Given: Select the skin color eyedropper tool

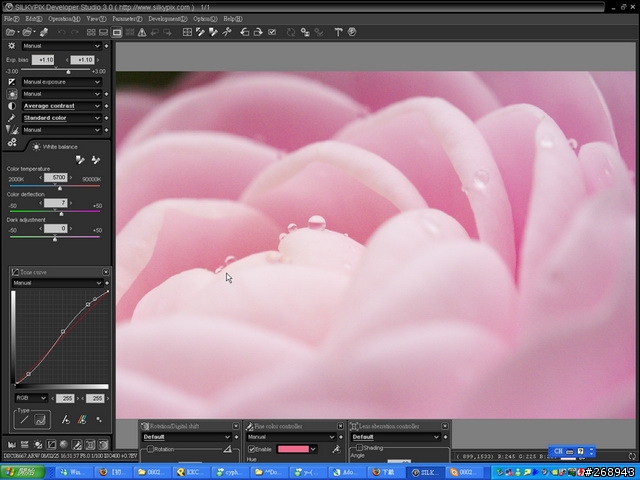Looking at the screenshot, I should point(213,32).
